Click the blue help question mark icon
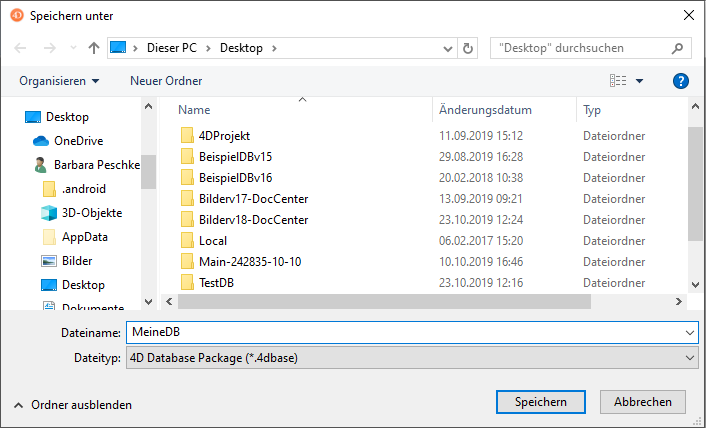This screenshot has width=706, height=428. click(681, 81)
